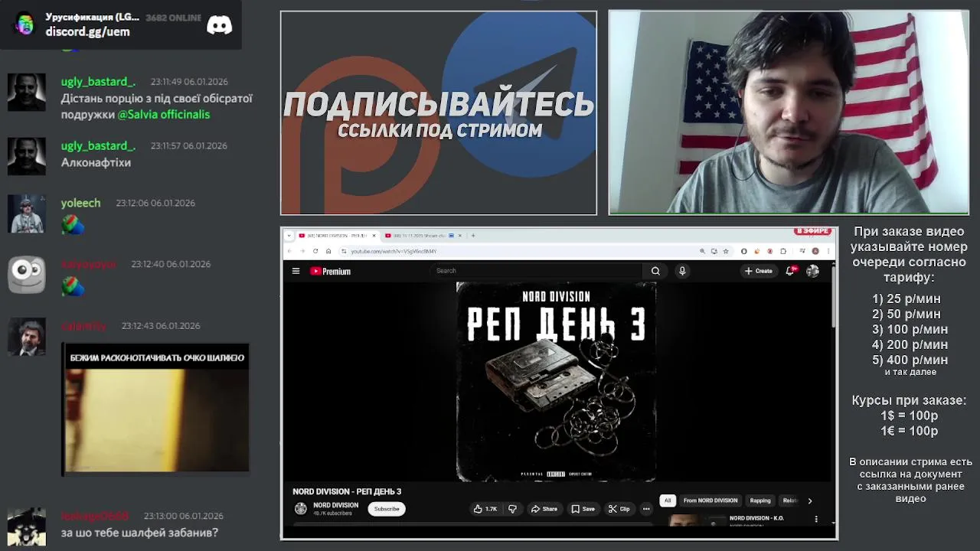This screenshot has height=551, width=980.
Task: Bookmark page with star icon
Action: pyautogui.click(x=726, y=251)
